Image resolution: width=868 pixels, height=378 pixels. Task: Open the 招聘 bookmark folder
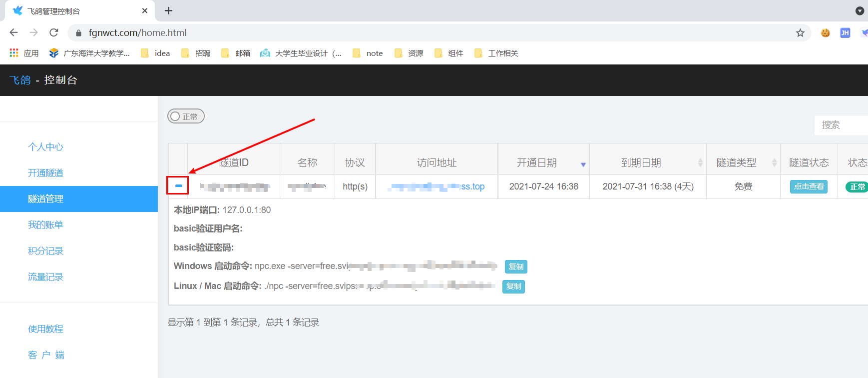[x=196, y=53]
